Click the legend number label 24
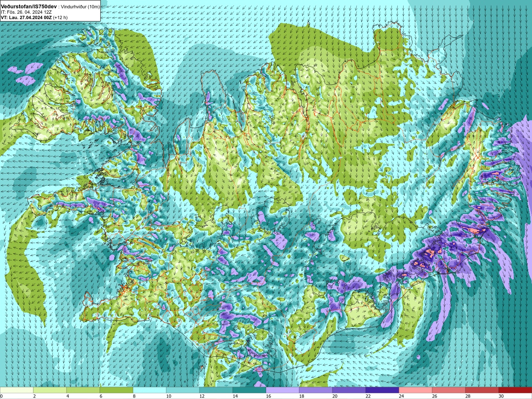Viewport: 532px width, 399px height. coord(401,396)
